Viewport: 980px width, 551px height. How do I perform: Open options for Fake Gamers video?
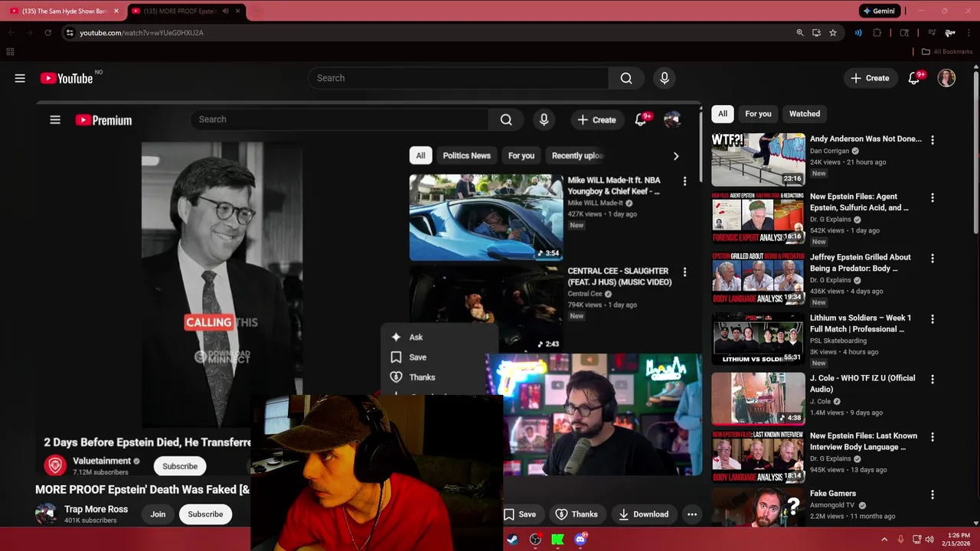coord(932,495)
